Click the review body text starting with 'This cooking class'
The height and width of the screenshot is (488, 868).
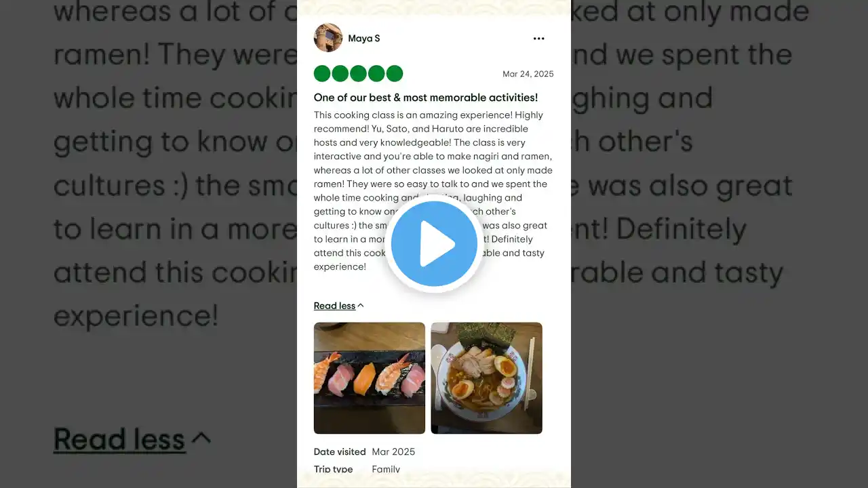click(433, 191)
